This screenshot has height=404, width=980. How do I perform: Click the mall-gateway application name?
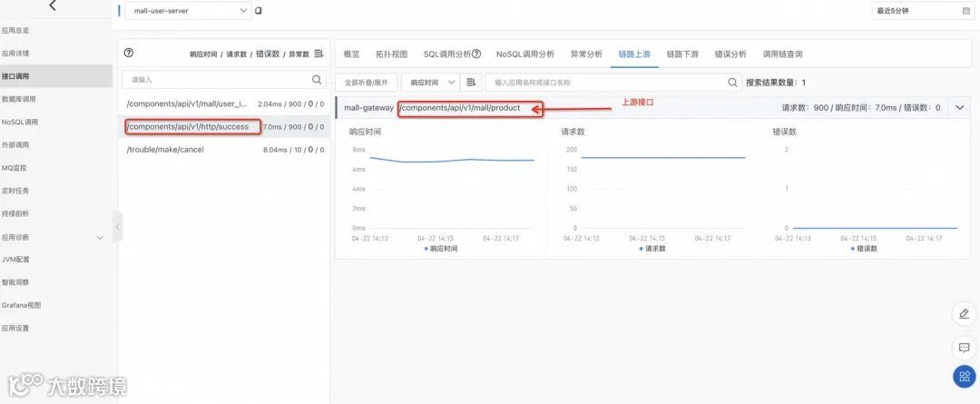[x=368, y=107]
